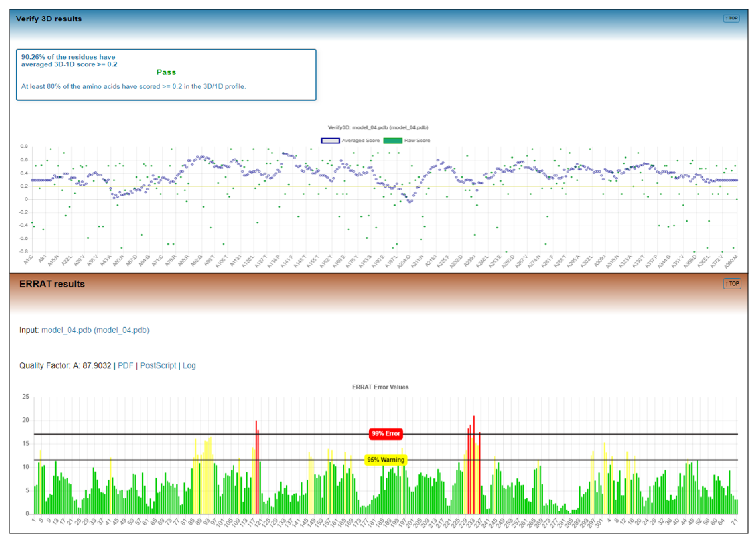Viewport: 756px width, 548px height.
Task: Click the ERRAT Error Values chart title
Action: tap(380, 387)
